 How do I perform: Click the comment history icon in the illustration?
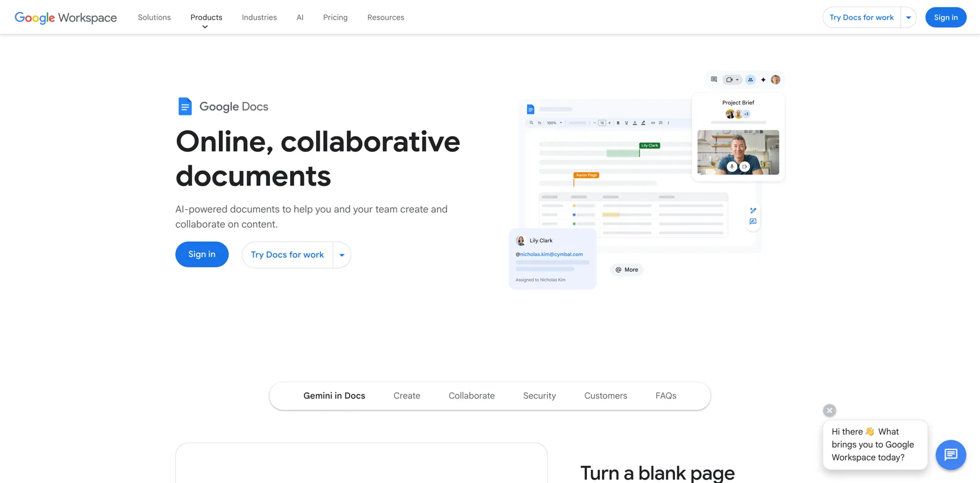pos(714,80)
